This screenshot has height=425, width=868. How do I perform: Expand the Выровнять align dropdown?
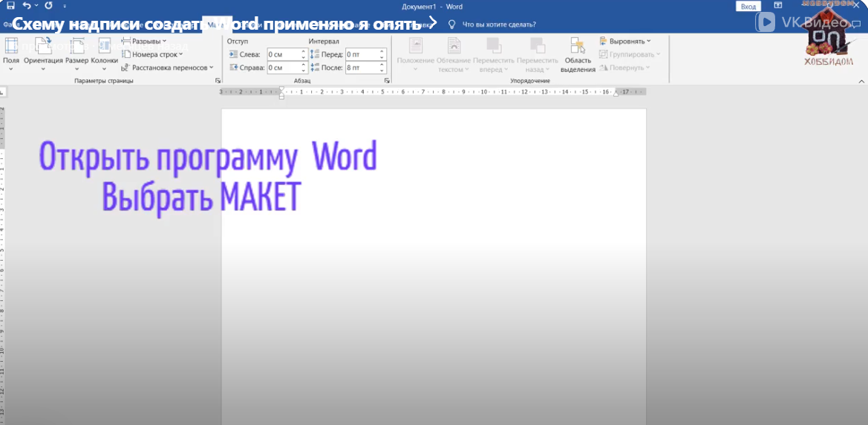pyautogui.click(x=625, y=41)
